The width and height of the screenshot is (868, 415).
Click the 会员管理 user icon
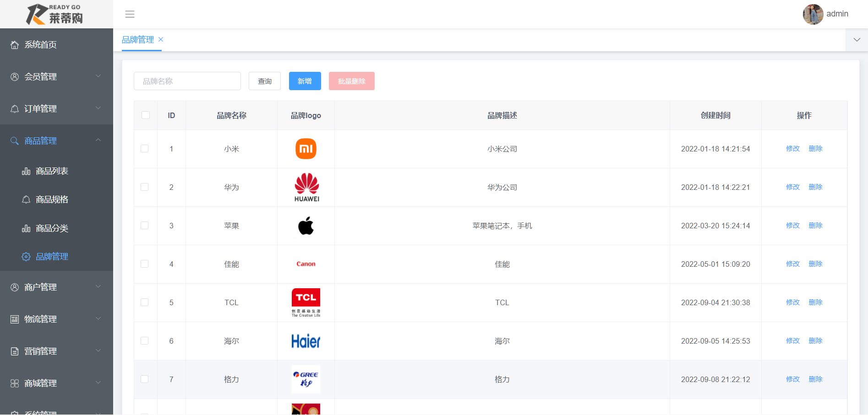point(15,77)
